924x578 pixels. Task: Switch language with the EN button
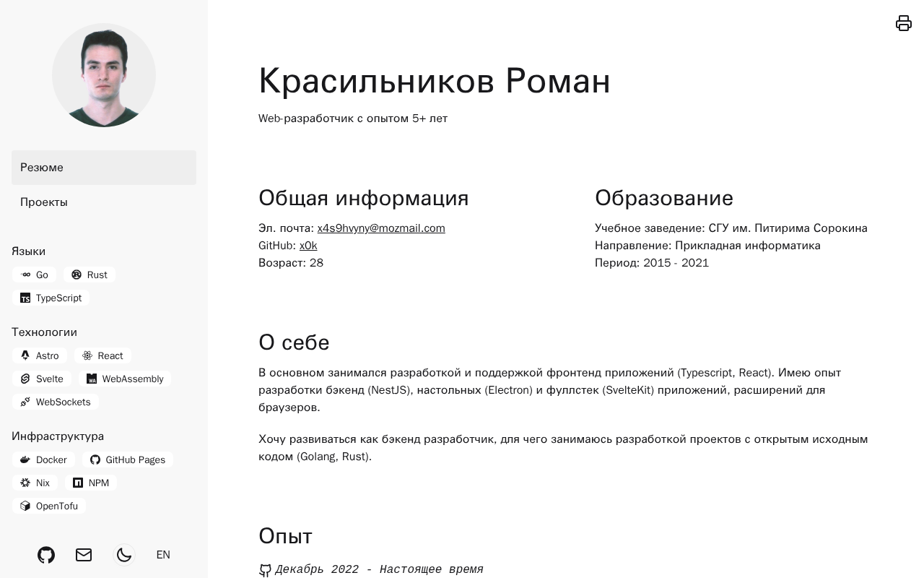click(x=163, y=555)
